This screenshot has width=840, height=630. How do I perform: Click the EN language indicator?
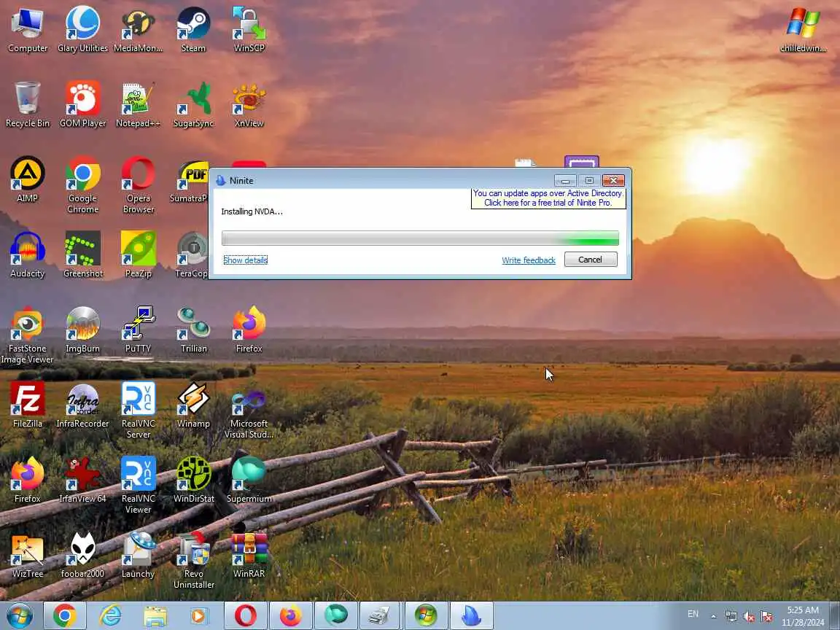693,614
